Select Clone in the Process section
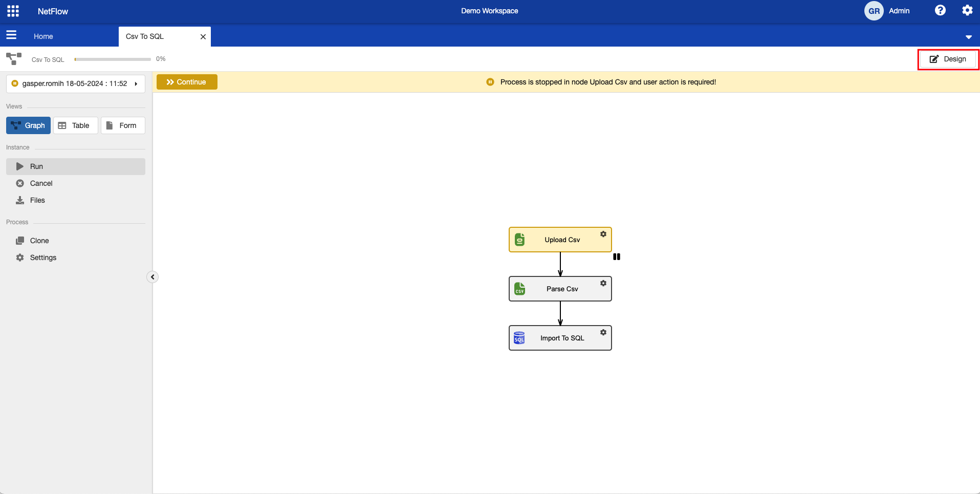980x494 pixels. pyautogui.click(x=39, y=241)
